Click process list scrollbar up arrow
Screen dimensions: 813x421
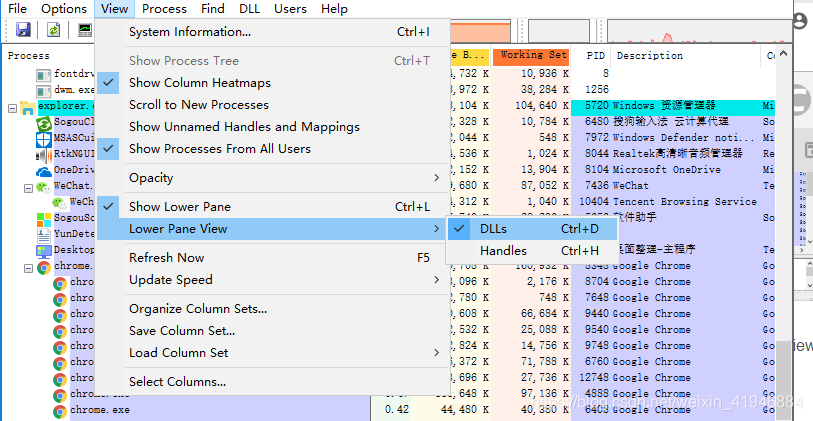(783, 53)
